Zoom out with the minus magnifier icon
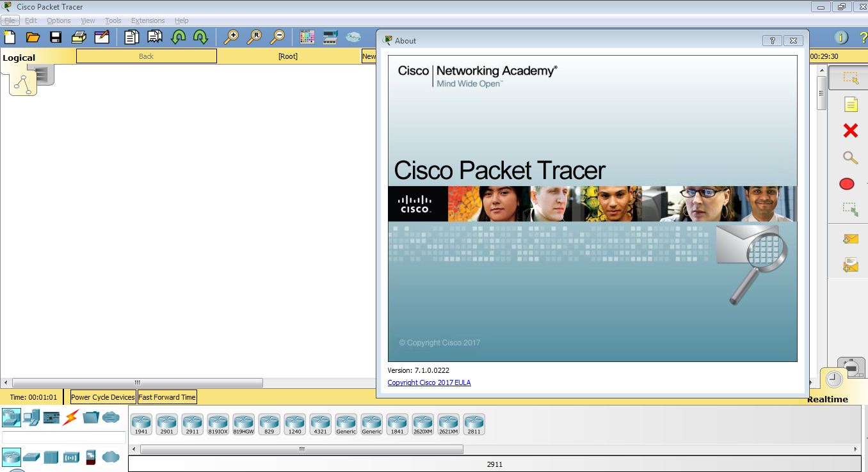 (277, 36)
